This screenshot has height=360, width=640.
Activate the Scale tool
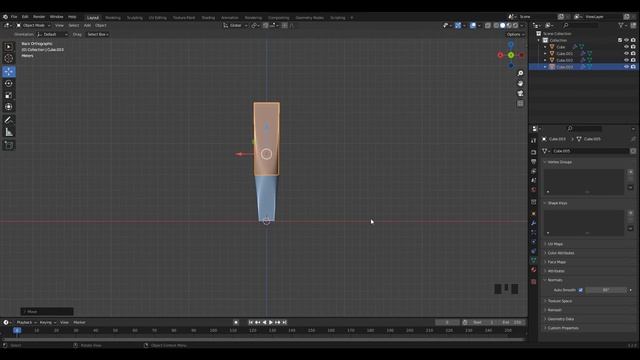pos(9,95)
